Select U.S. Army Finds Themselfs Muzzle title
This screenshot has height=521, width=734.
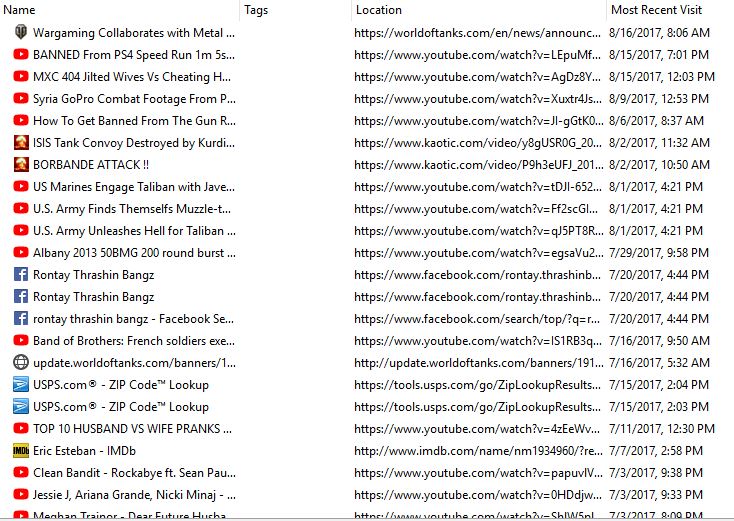click(x=132, y=209)
